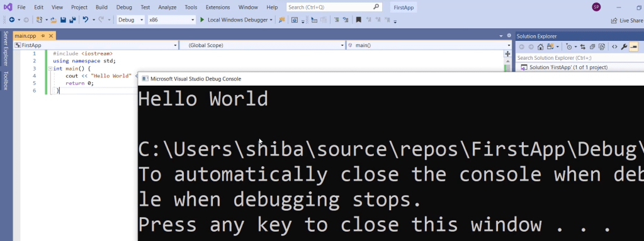Open Properties wrench icon in Solution Explorer
Viewport: 644px width, 241px height.
click(x=624, y=47)
